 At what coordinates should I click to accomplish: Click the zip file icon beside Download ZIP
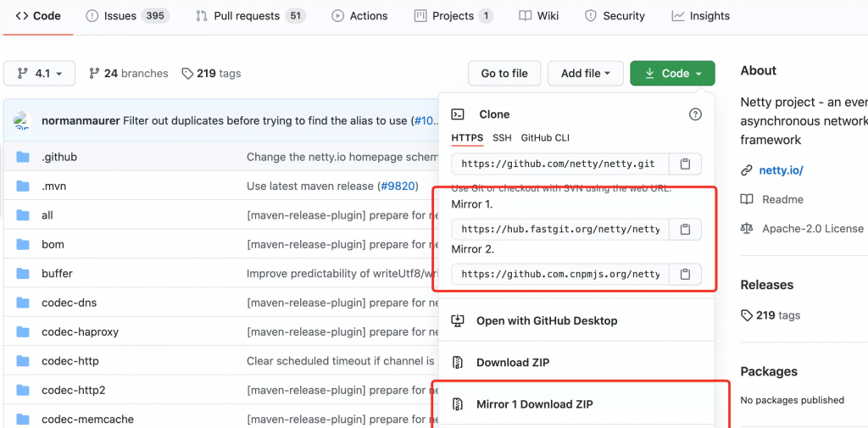(x=457, y=363)
